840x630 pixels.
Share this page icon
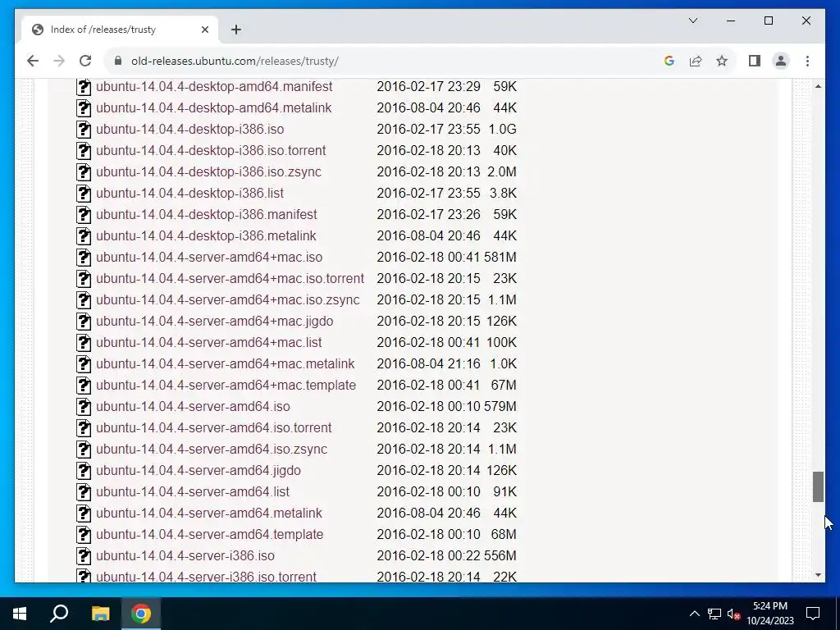696,61
